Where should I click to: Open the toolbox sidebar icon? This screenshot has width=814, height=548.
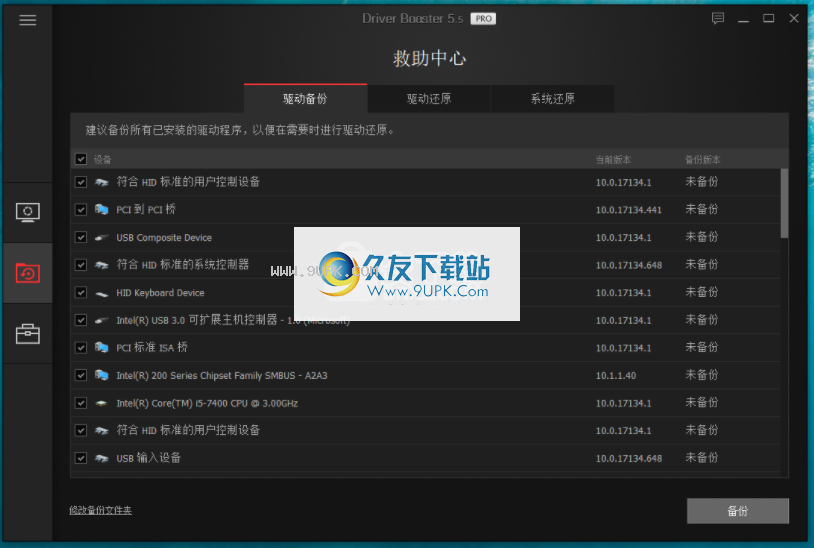click(28, 334)
